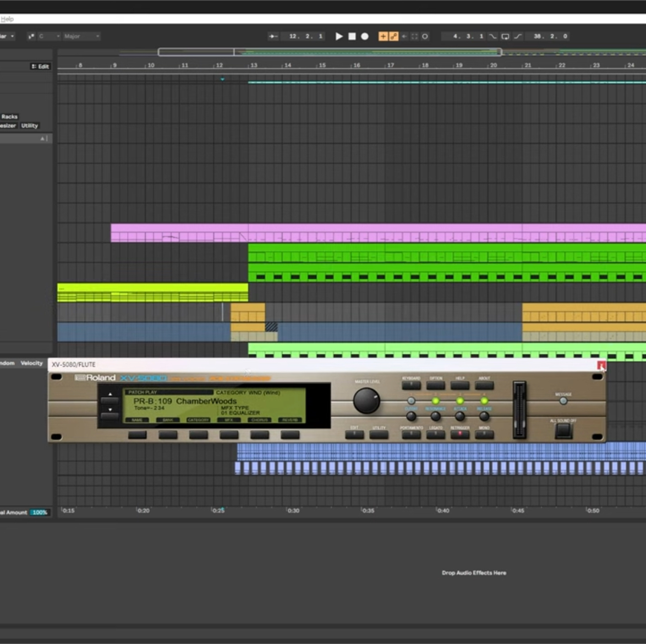The width and height of the screenshot is (646, 644).
Task: Click the Capture MIDI icon
Action: pyautogui.click(x=414, y=36)
